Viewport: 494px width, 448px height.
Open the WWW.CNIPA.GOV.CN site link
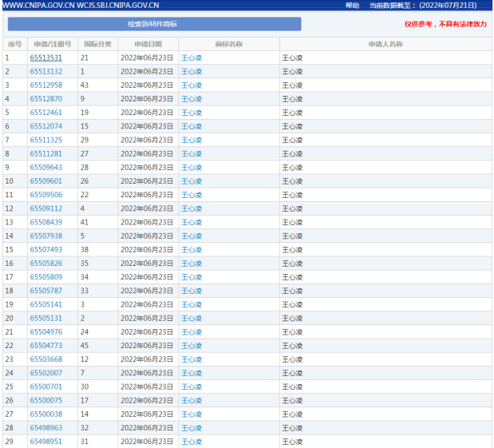point(38,6)
